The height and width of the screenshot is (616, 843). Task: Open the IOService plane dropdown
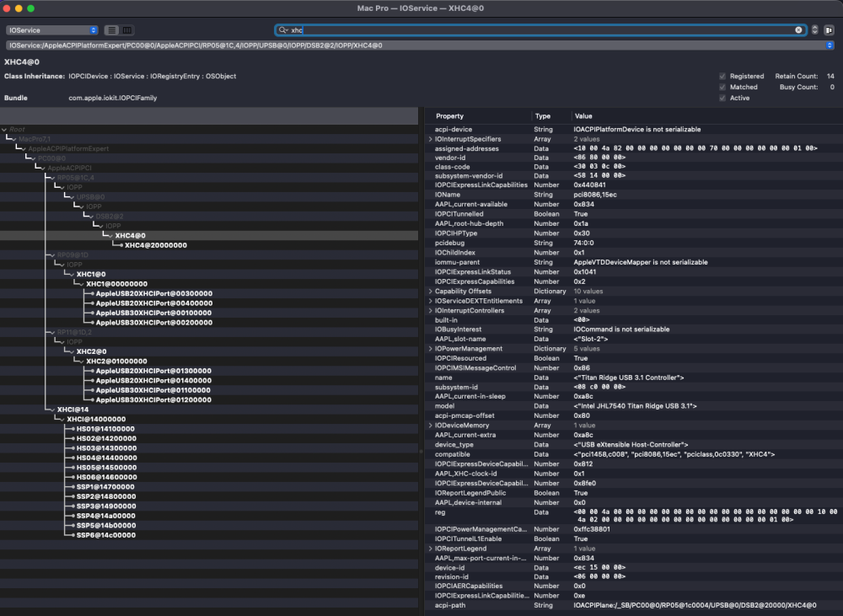pyautogui.click(x=52, y=30)
